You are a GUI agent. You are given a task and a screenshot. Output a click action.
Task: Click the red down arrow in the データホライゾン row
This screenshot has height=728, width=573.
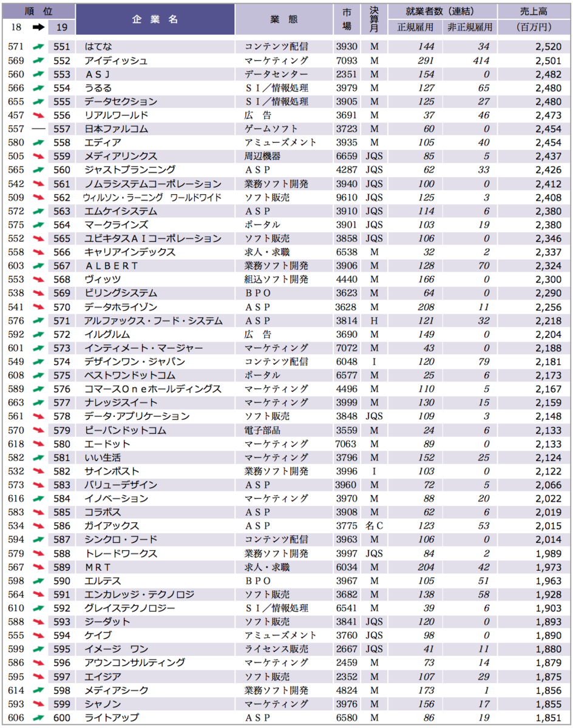(x=39, y=307)
